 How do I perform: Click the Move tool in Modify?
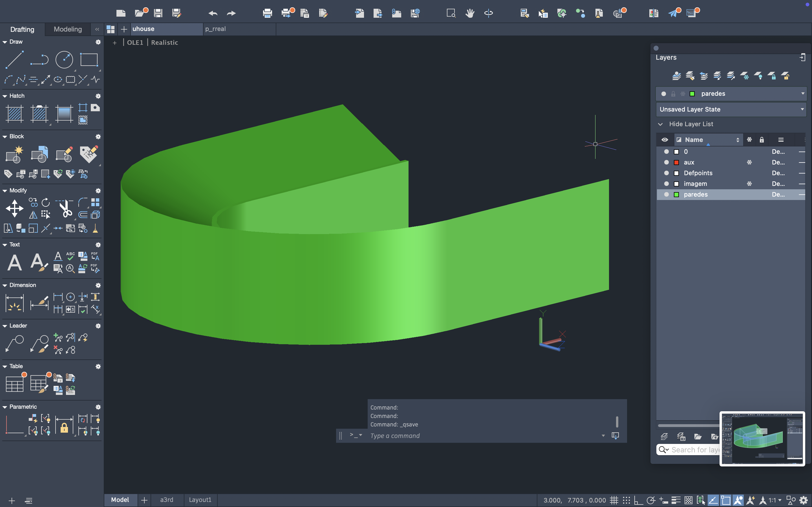[14, 208]
